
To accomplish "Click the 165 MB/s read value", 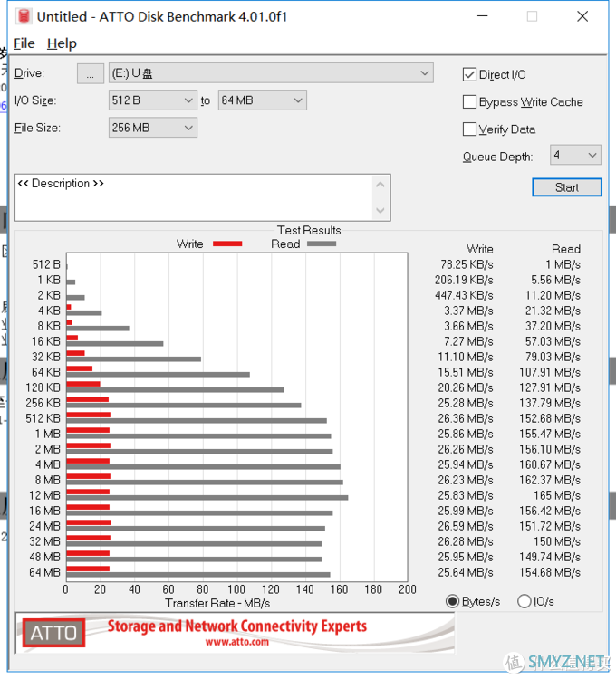I will [556, 495].
